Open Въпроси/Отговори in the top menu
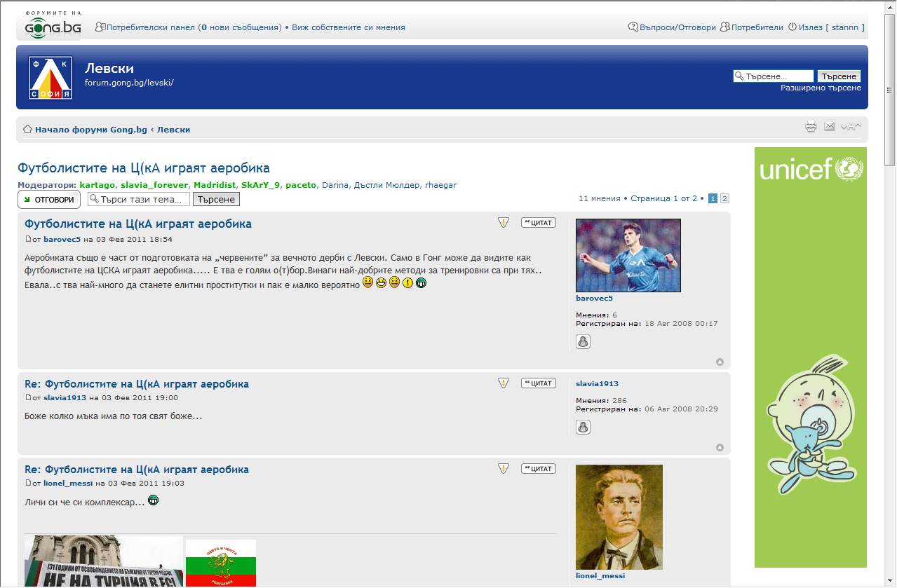Screen dimensions: 897x588 point(677,27)
